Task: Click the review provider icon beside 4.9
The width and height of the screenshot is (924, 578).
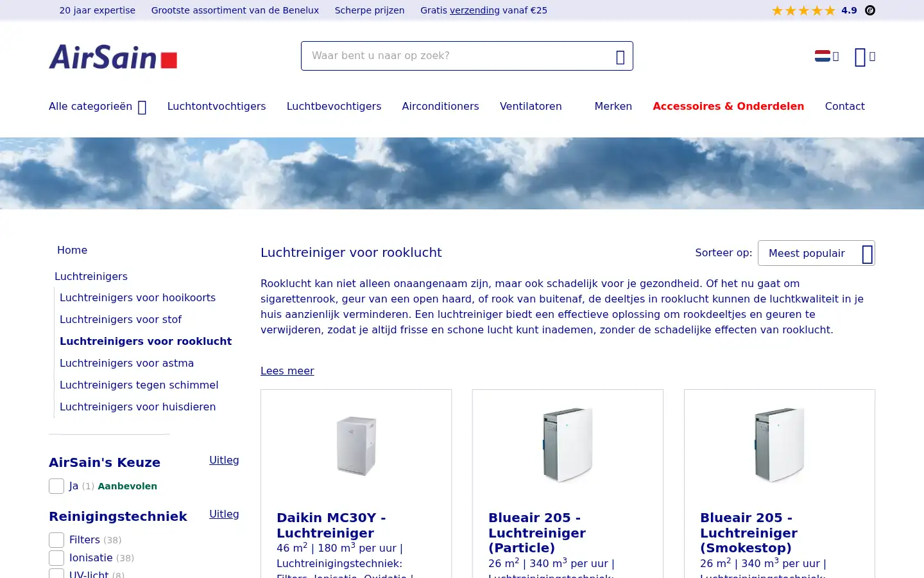Action: tap(870, 10)
